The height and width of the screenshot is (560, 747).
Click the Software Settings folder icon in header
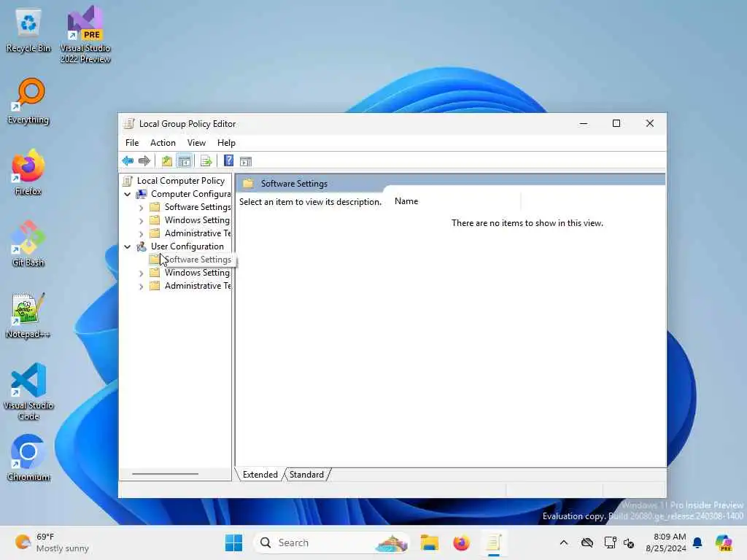tap(248, 183)
